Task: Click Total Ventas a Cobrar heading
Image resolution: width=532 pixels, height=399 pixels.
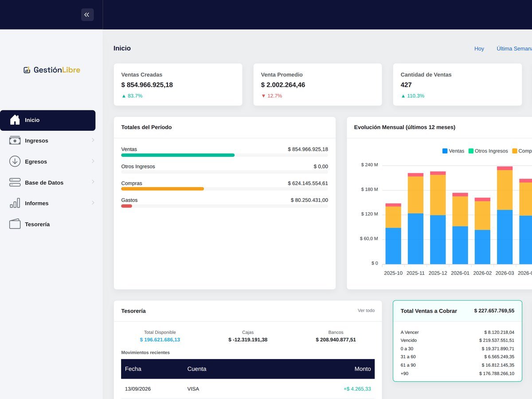Action: coord(429,311)
